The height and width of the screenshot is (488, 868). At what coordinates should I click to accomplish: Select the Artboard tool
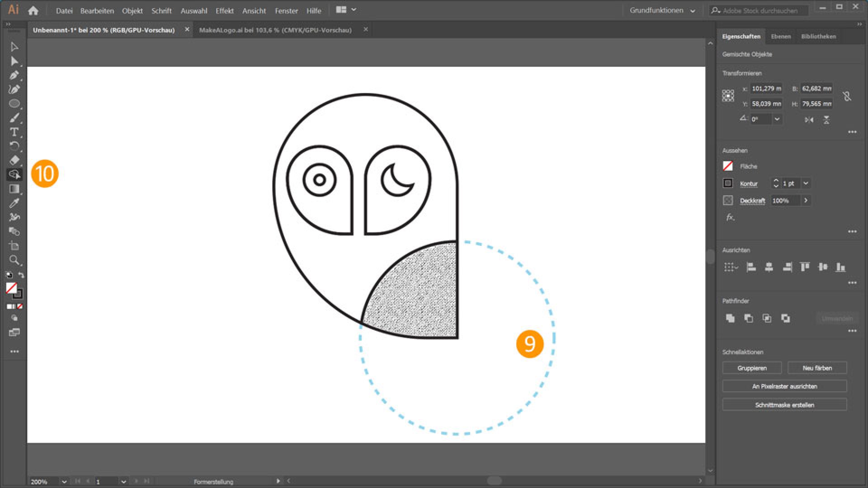pyautogui.click(x=14, y=246)
